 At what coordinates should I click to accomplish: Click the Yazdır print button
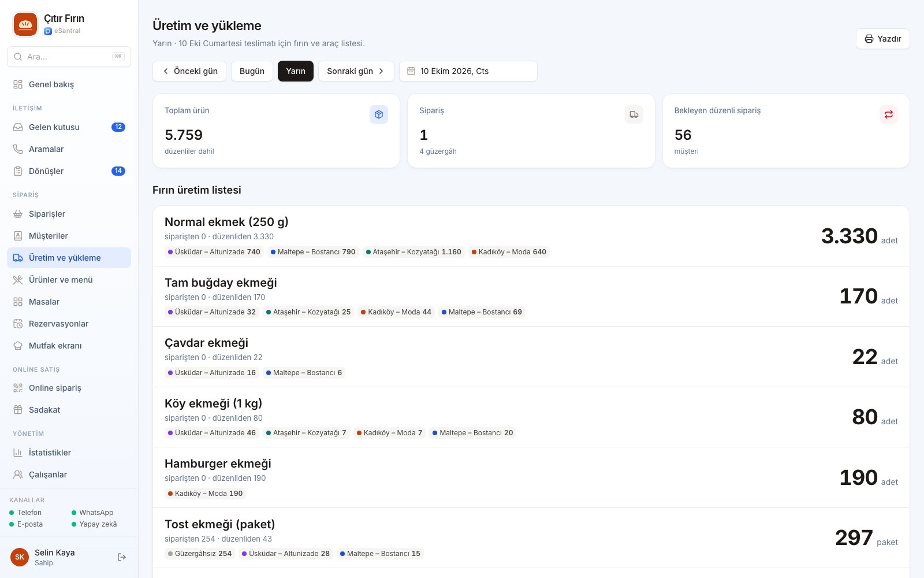pyautogui.click(x=883, y=39)
